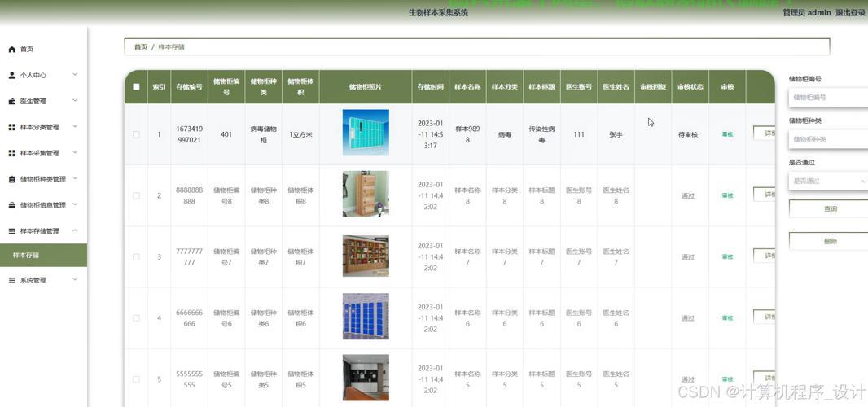Viewport: 868px width, 407px height.
Task: Open the 是否通过 dropdown filter
Action: pyautogui.click(x=828, y=181)
